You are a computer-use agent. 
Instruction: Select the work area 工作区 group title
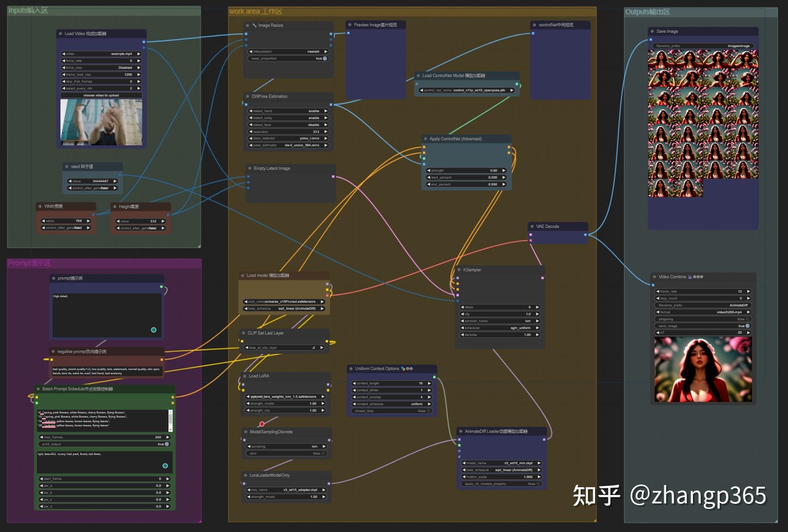tap(256, 11)
